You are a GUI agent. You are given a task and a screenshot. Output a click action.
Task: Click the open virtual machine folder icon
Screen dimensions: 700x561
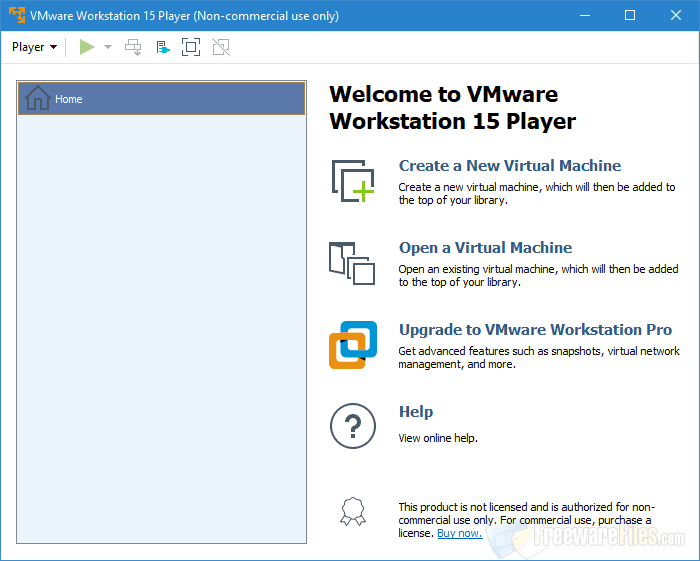pyautogui.click(x=352, y=263)
